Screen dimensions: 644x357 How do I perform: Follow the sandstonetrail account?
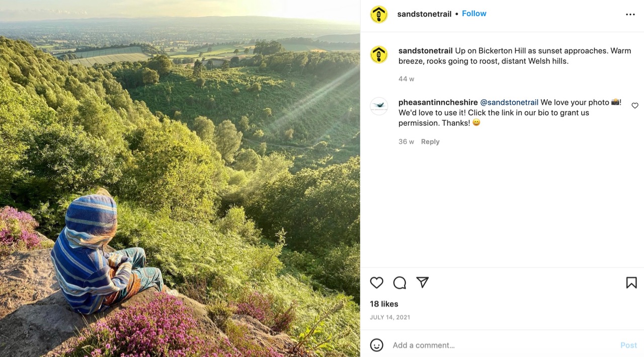[474, 14]
